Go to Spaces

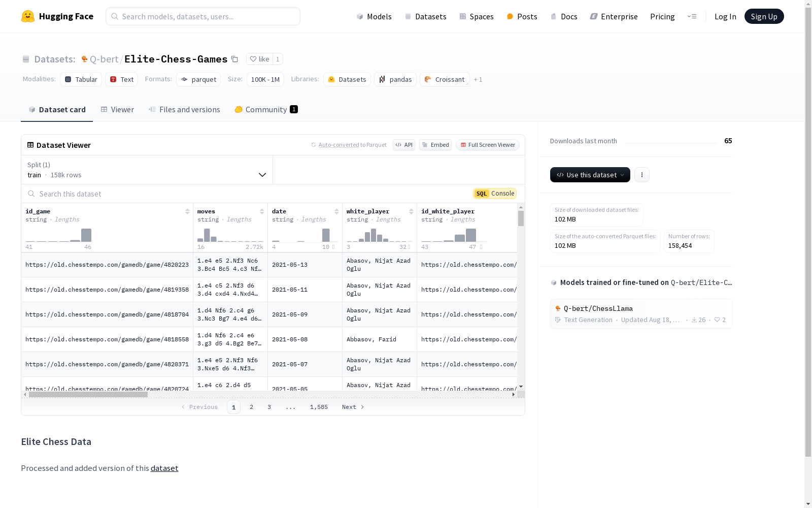(x=476, y=16)
